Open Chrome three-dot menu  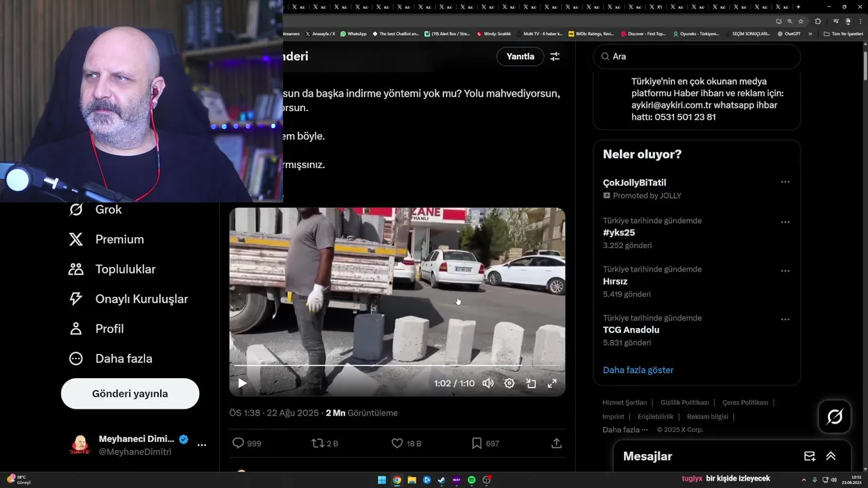tap(859, 21)
